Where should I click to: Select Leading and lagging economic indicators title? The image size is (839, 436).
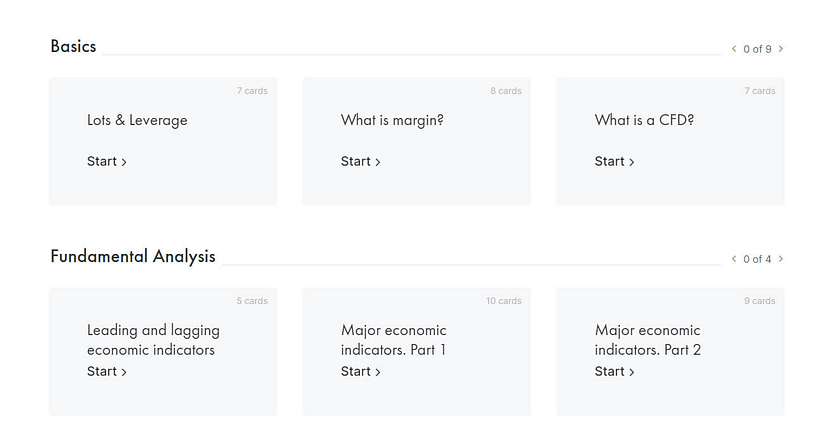click(x=153, y=340)
